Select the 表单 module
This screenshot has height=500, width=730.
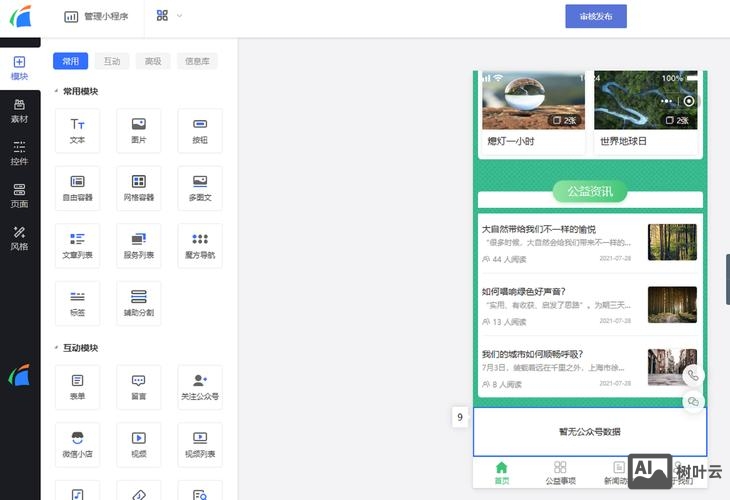77,387
